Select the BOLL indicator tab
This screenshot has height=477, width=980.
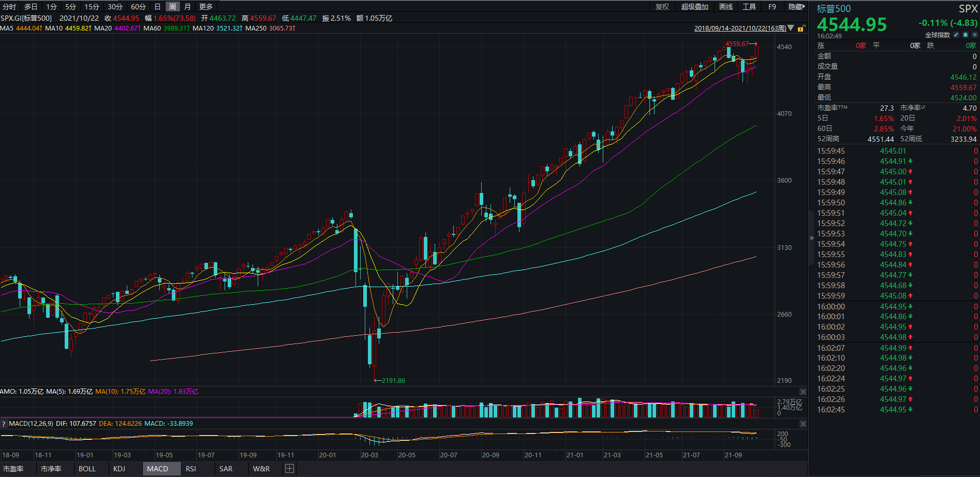87,469
